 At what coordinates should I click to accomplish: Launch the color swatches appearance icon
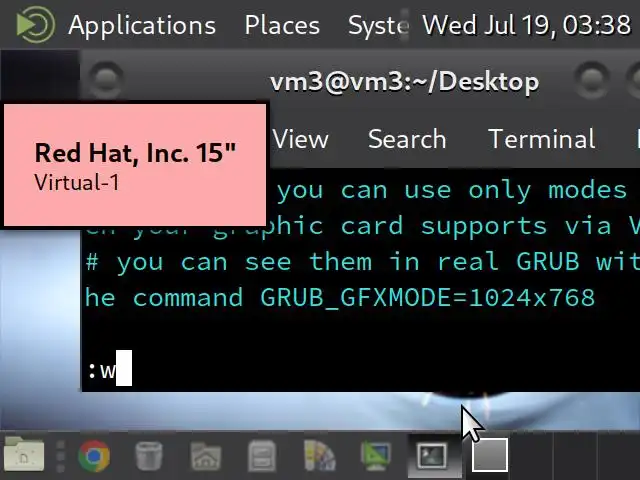click(x=319, y=456)
